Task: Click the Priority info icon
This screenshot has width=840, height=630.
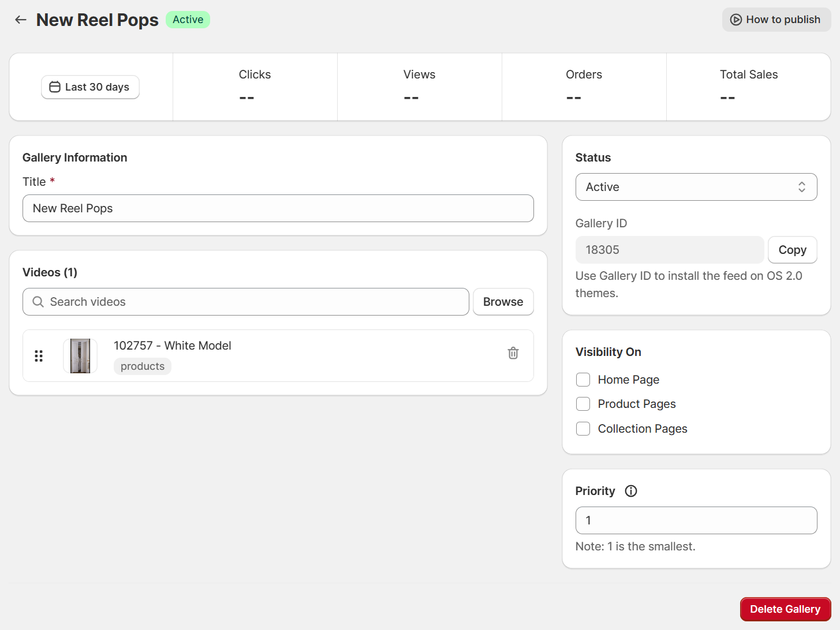Action: click(631, 491)
